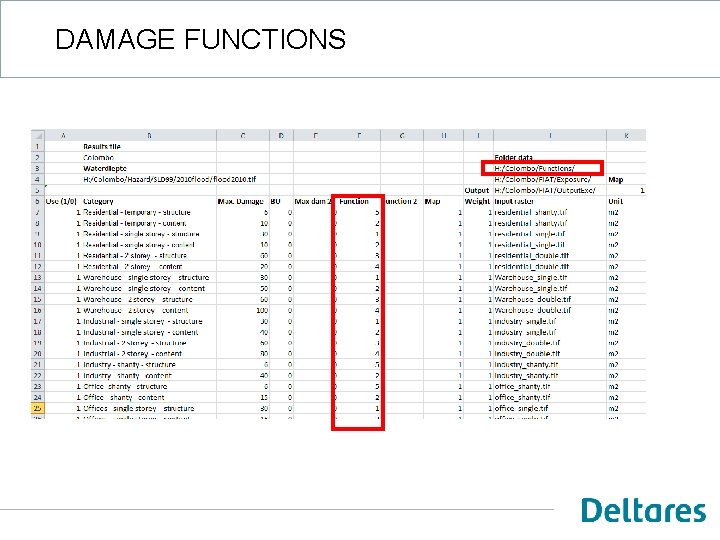Select row 6 header
720x540 pixels.
coord(37,201)
